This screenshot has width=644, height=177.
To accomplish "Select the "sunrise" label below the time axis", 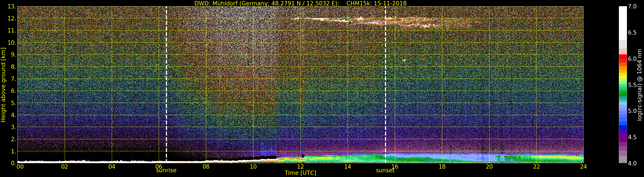I will pos(166,170).
